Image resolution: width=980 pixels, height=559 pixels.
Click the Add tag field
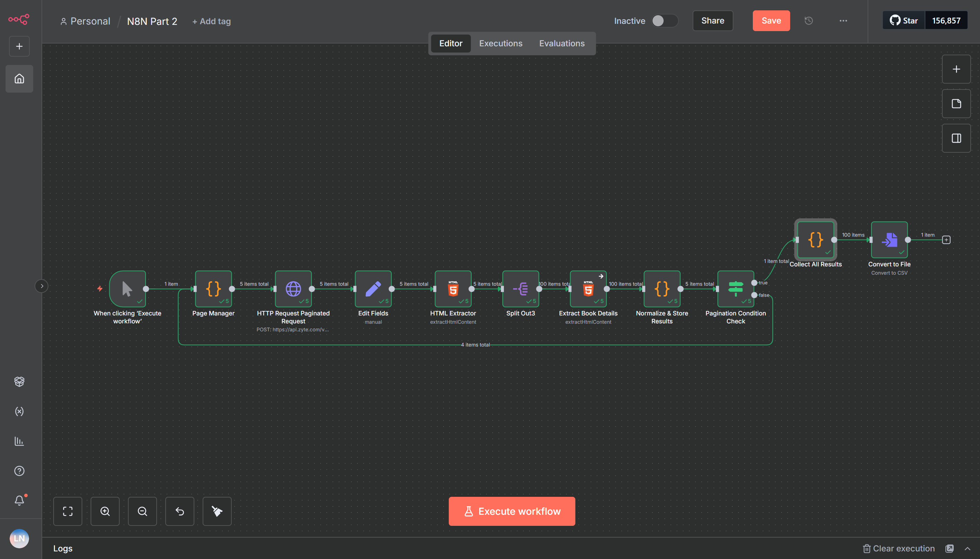(x=212, y=21)
